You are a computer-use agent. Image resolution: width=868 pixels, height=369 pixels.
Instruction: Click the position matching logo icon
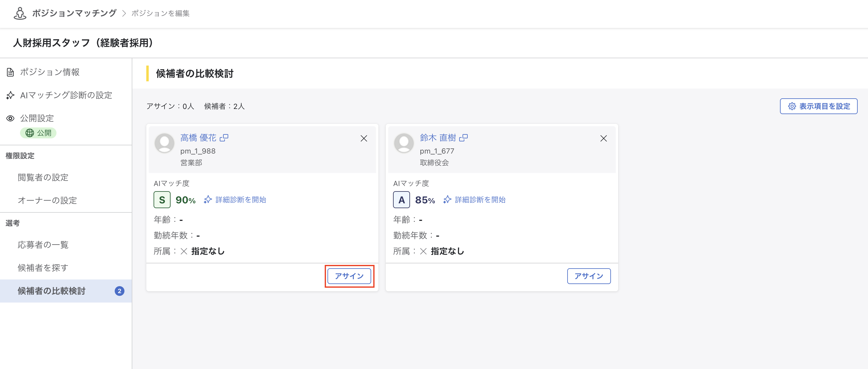pos(20,13)
